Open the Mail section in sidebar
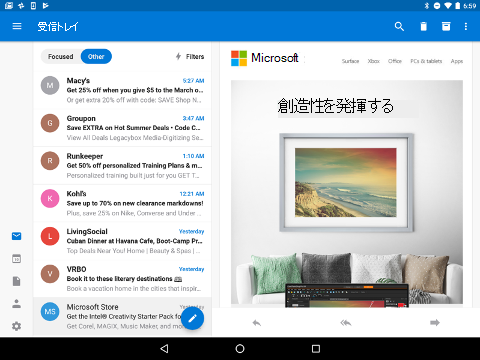Screen dimensions: 480x360 click(17, 236)
